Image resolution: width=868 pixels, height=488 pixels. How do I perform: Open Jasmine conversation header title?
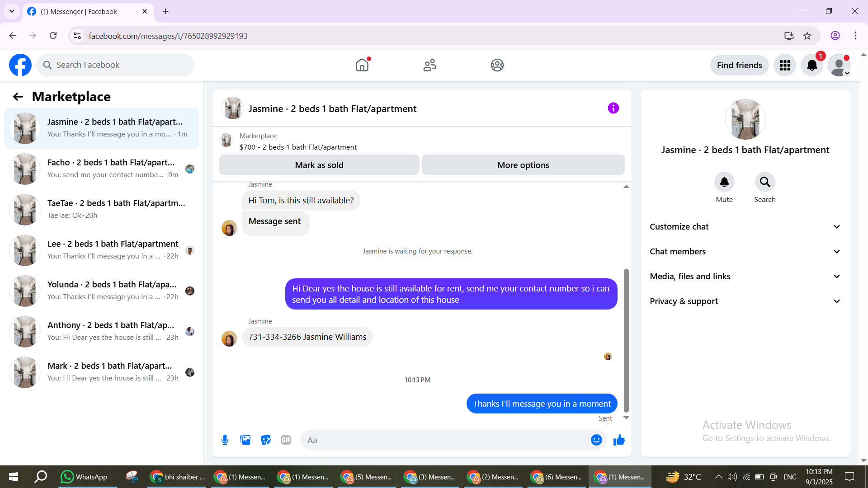tap(332, 109)
